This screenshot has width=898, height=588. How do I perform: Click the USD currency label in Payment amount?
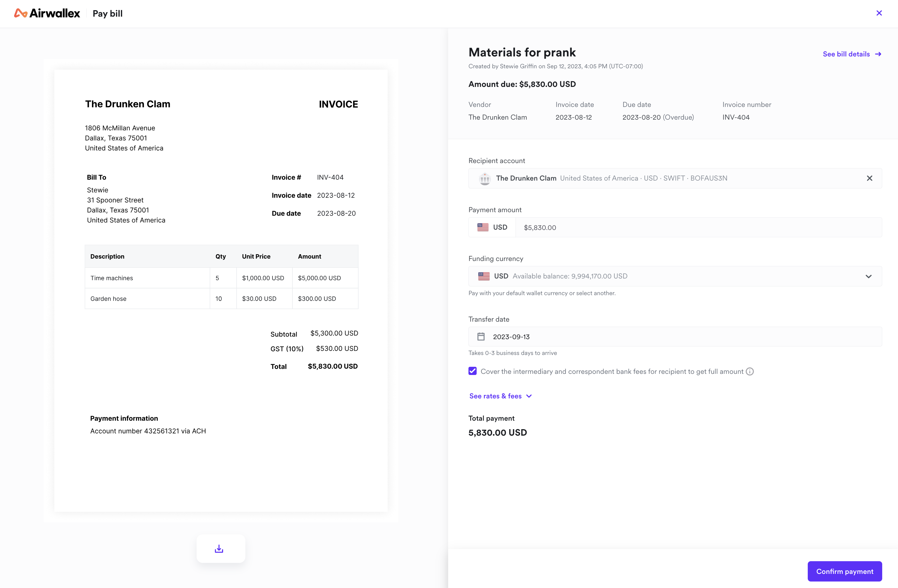pos(500,227)
